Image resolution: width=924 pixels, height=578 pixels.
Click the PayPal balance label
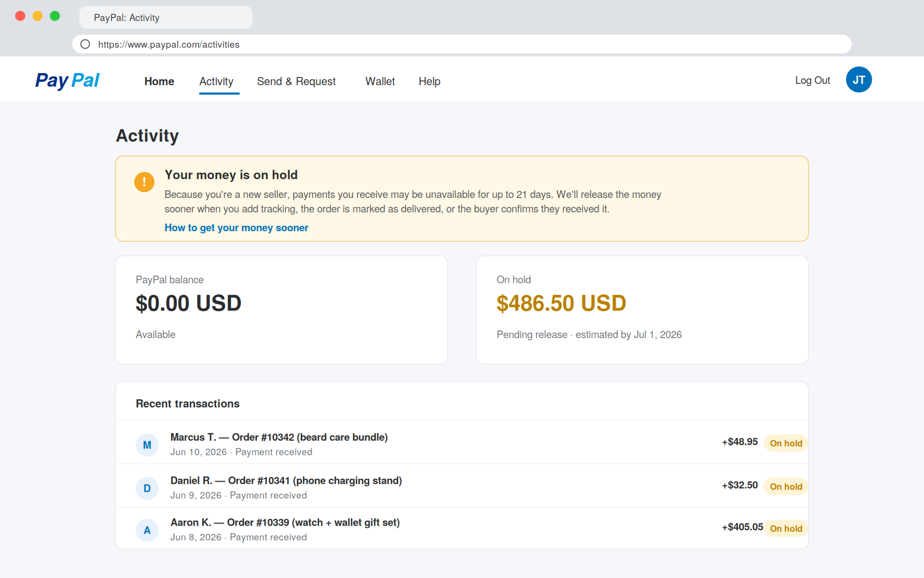(x=169, y=280)
